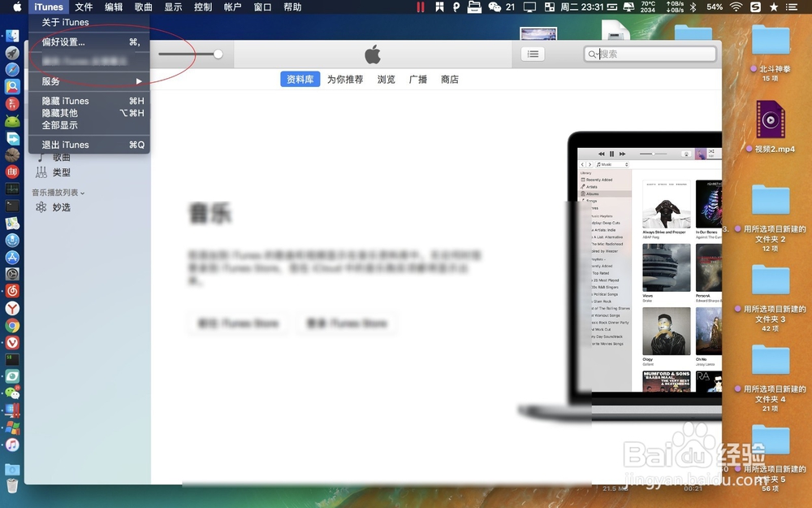
Task: Choose 隐藏其他 menu entry
Action: click(x=89, y=113)
